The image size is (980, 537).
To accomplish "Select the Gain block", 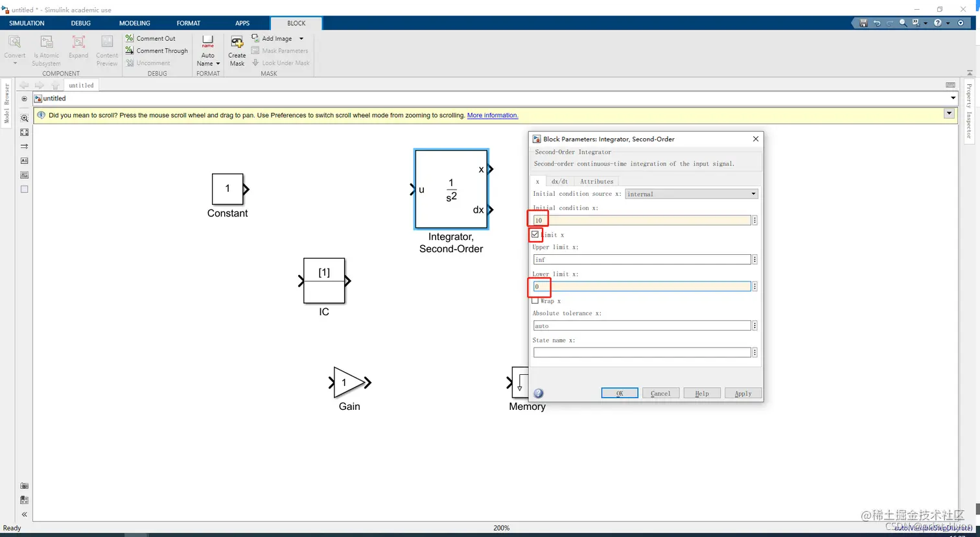I will [349, 383].
